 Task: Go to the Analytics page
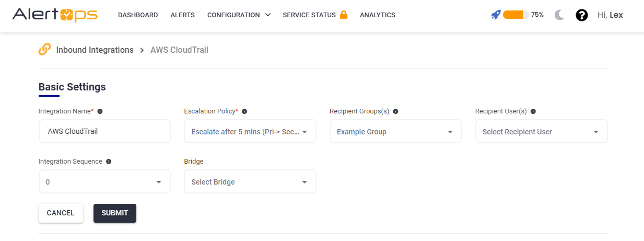tap(377, 15)
